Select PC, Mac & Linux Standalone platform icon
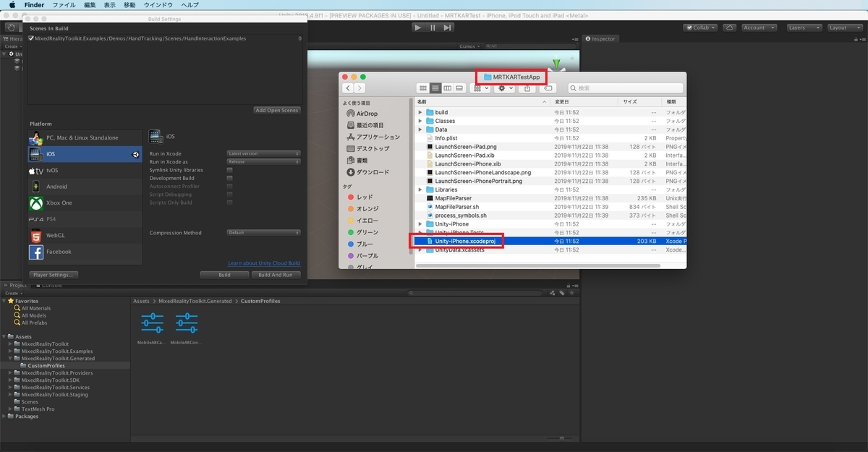 tap(36, 138)
